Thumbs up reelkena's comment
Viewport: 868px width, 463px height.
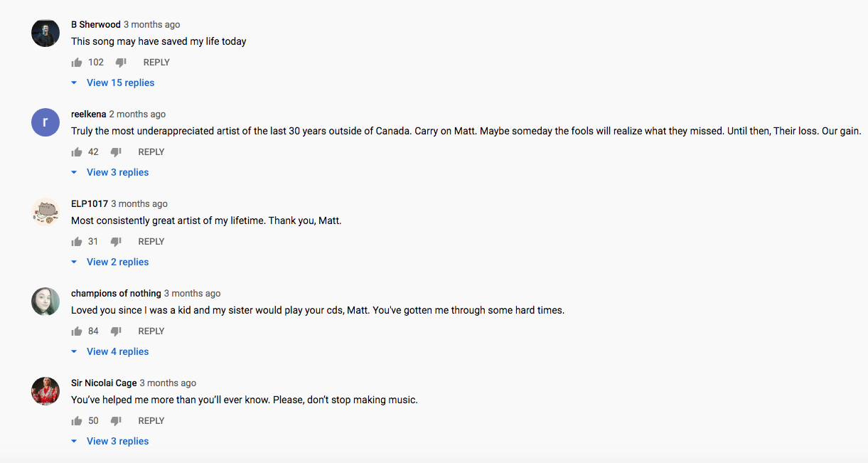click(77, 152)
